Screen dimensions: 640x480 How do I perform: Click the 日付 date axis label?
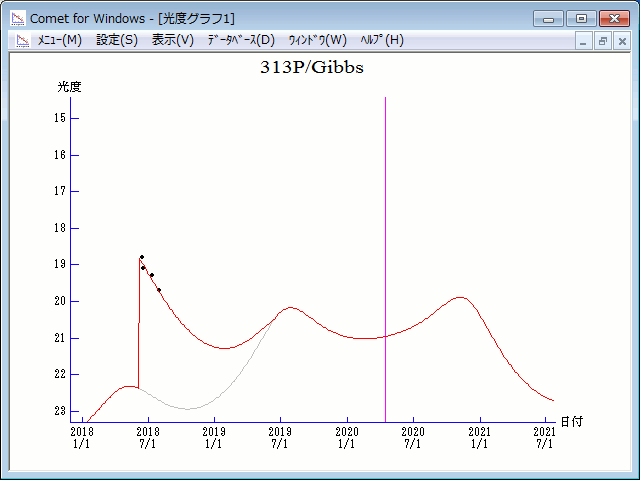coord(571,422)
